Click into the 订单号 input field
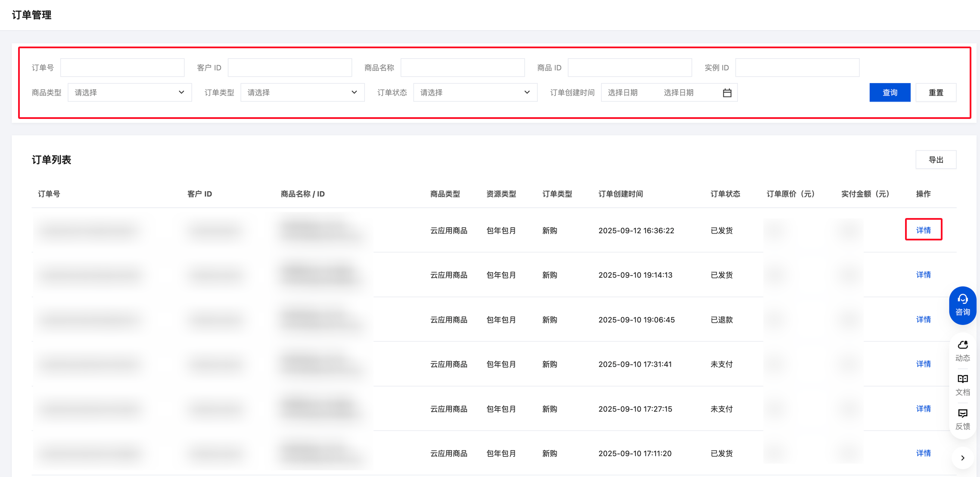980x477 pixels. (x=122, y=68)
